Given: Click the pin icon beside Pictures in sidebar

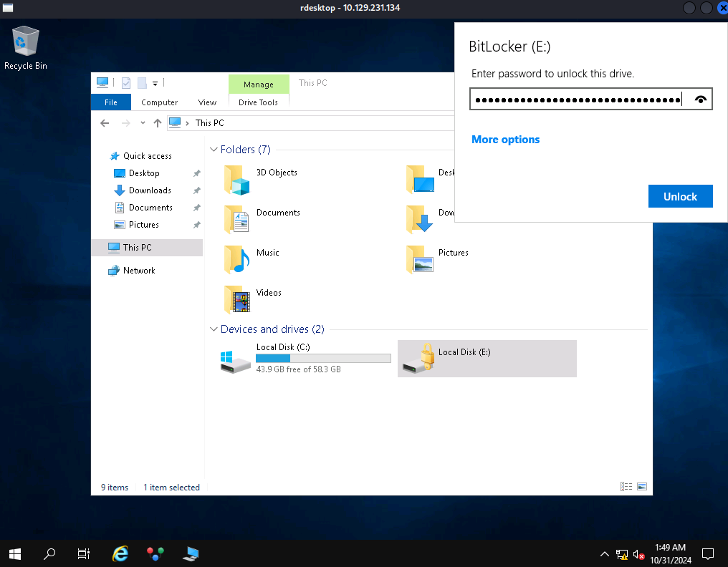Looking at the screenshot, I should [197, 225].
